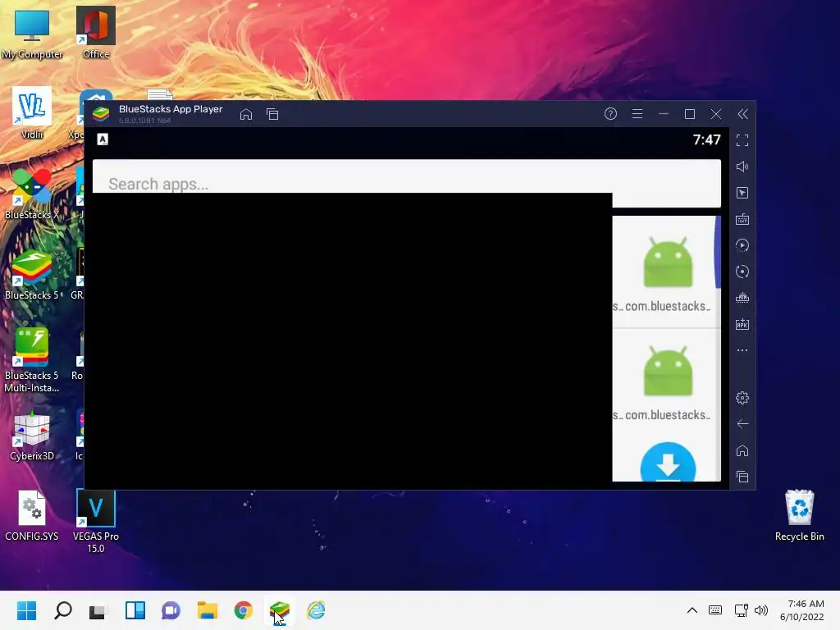Click the keyboard indicator A icon

103,139
